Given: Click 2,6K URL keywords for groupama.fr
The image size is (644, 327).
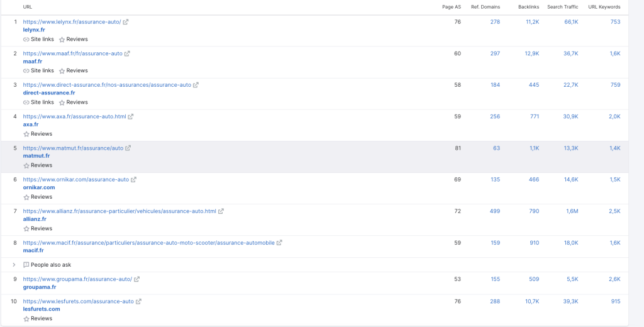Looking at the screenshot, I should click(x=614, y=279).
